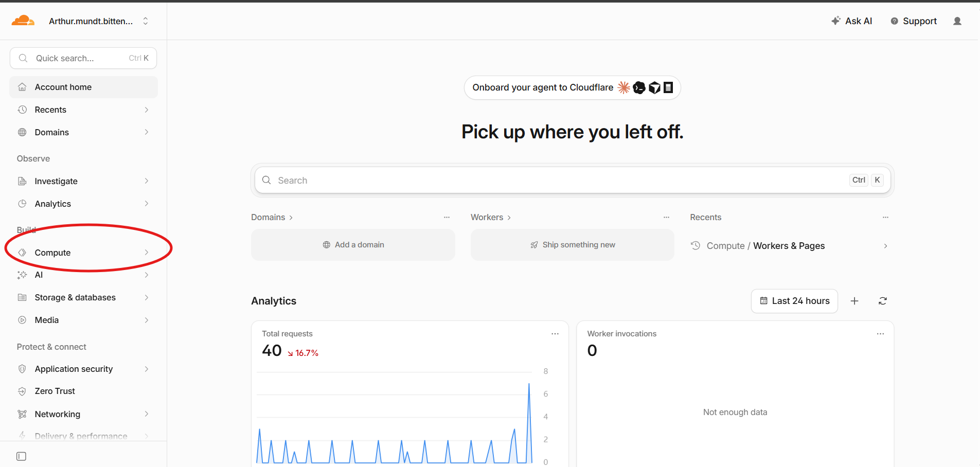Open recent Compute / Workers & Pages
The image size is (980, 467).
click(790, 246)
